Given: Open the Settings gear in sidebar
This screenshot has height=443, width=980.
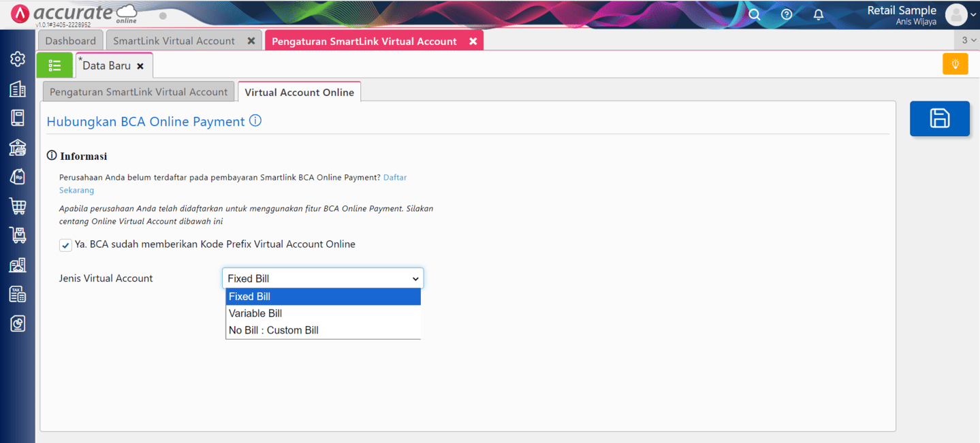Looking at the screenshot, I should (18, 59).
